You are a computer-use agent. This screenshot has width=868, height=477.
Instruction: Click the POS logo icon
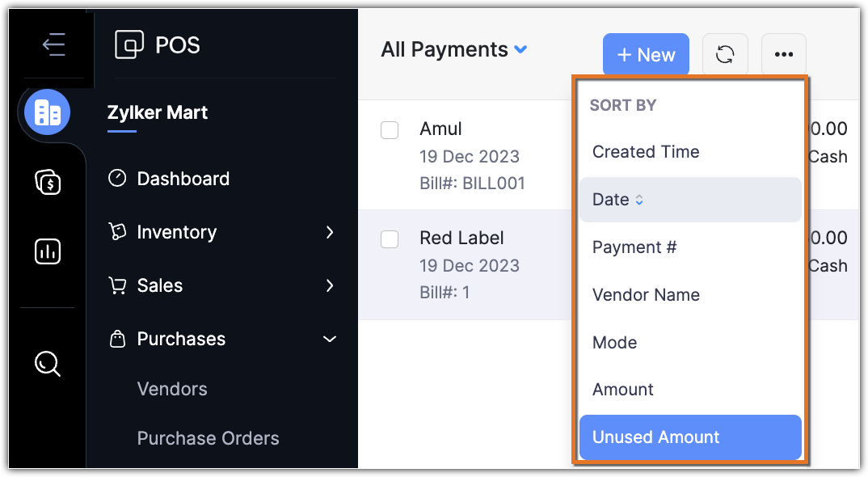[129, 45]
